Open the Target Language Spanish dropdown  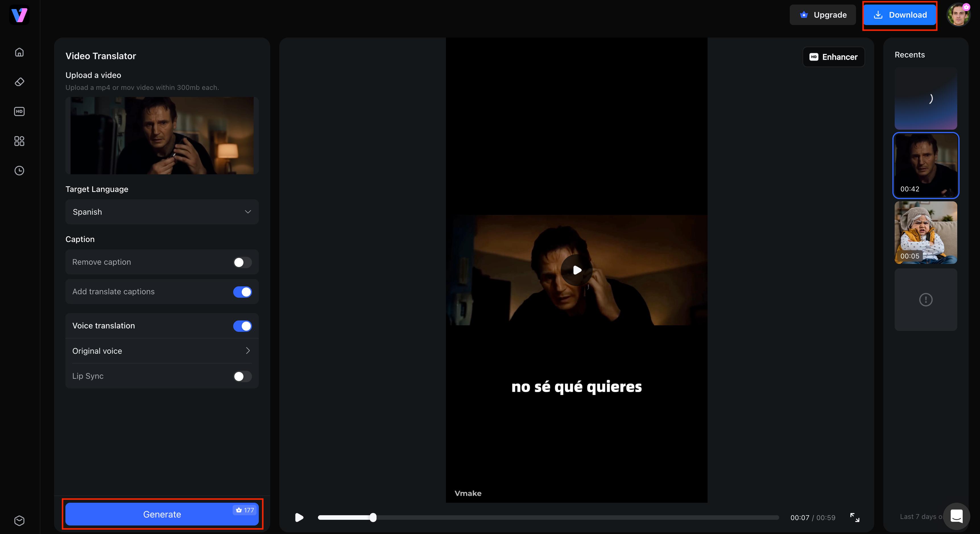coord(162,212)
